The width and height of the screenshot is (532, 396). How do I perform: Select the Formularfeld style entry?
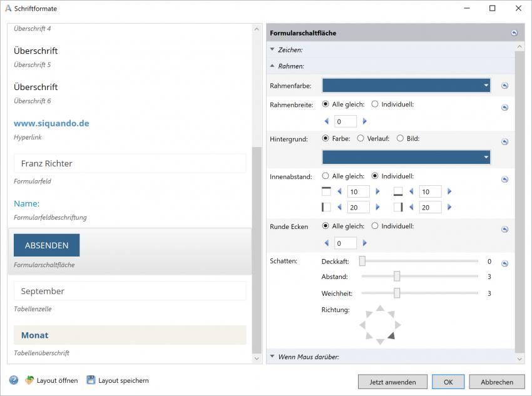point(130,164)
